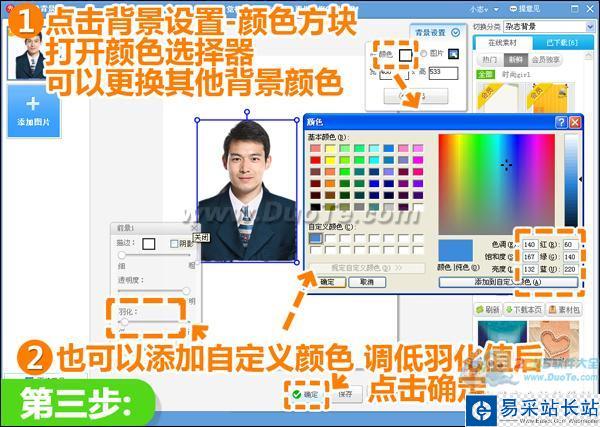Screen dimensions: 600x427
Task: Select the blue custom color swatch
Action: pos(315,238)
